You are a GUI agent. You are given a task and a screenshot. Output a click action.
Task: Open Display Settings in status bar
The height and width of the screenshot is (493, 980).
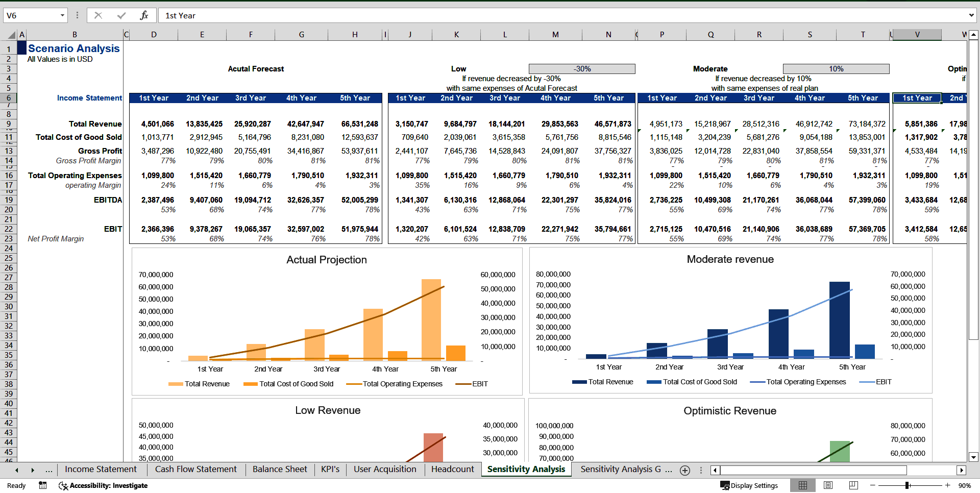pyautogui.click(x=749, y=485)
